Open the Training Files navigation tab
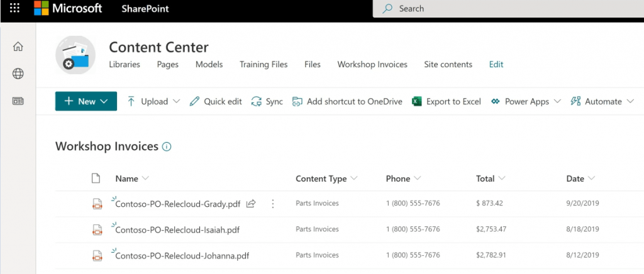Image resolution: width=644 pixels, height=274 pixels. click(264, 64)
